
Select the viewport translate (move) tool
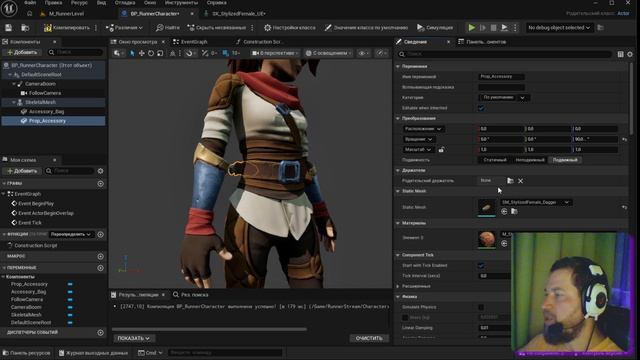click(x=141, y=53)
